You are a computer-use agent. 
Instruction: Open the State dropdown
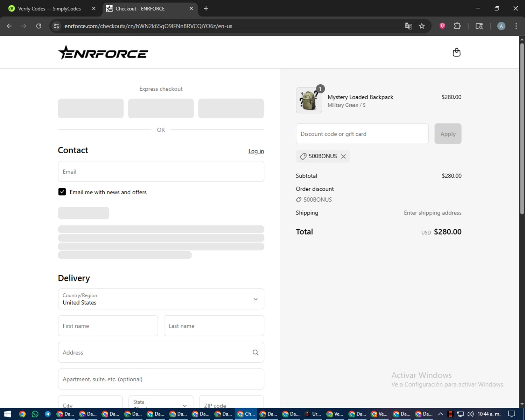pyautogui.click(x=161, y=402)
